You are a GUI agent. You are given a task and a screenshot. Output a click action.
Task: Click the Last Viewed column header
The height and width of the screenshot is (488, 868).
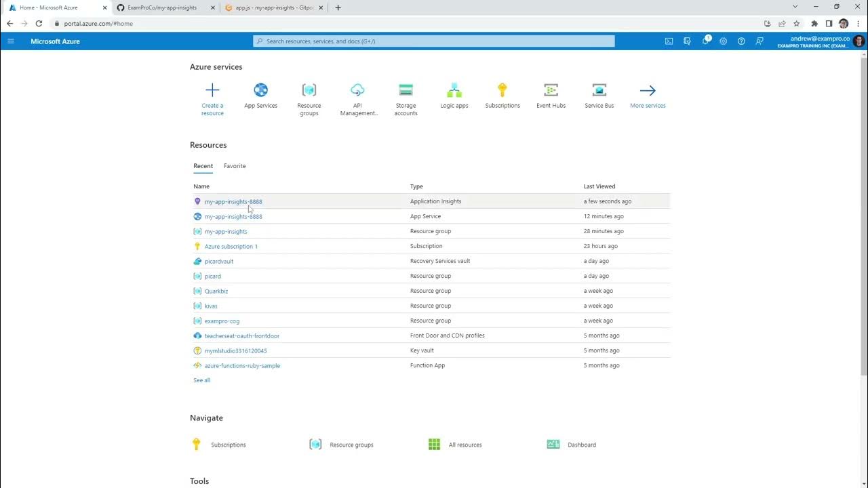[599, 186]
